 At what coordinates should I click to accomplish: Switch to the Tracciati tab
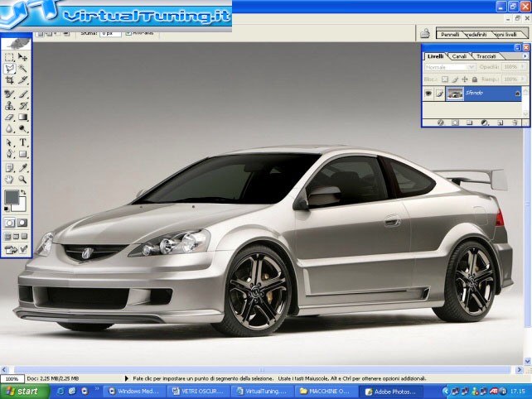pyautogui.click(x=486, y=56)
